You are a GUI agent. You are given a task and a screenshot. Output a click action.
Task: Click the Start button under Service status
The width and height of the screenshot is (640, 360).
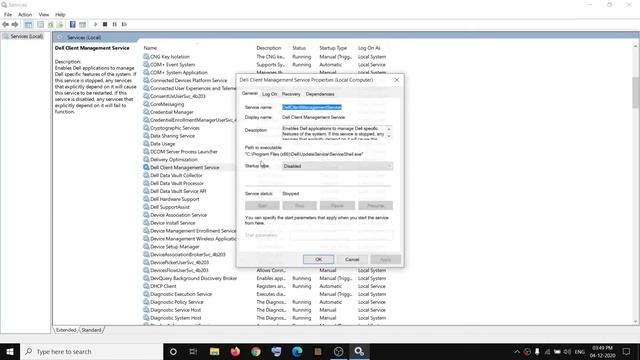[262, 205]
